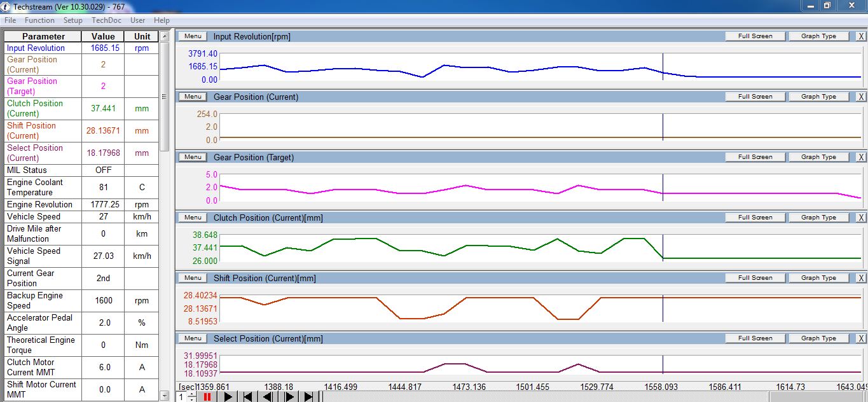The width and height of the screenshot is (868, 402).
Task: Open the Function menu
Action: point(39,20)
